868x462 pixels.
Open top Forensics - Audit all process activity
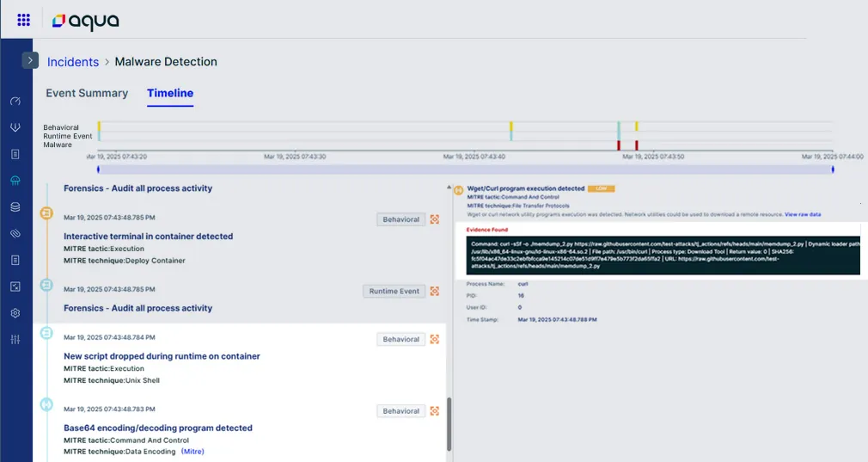138,188
